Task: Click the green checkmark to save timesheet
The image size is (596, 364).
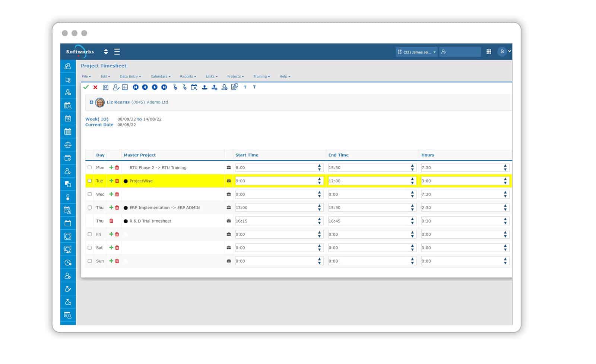Action: [x=86, y=87]
